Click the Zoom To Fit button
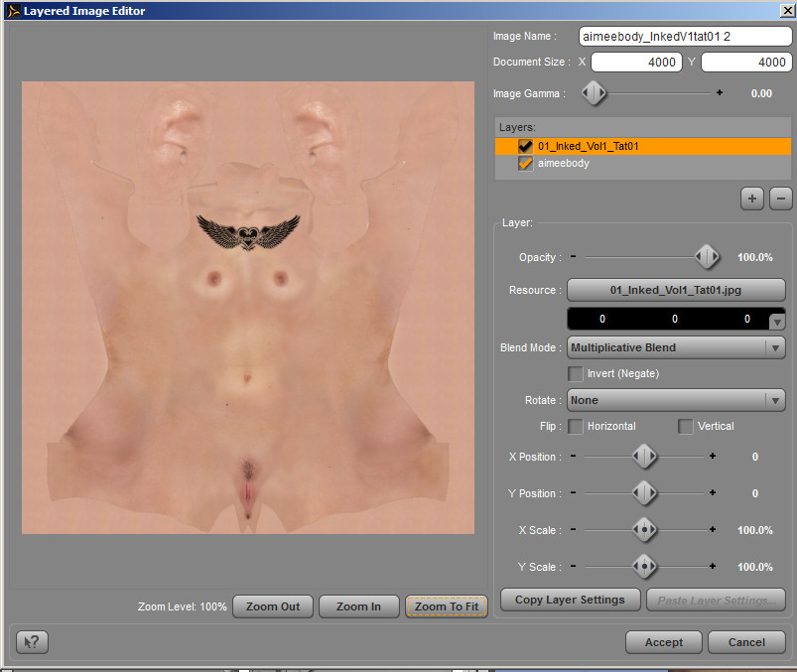Viewport: 797px width, 672px height. point(447,606)
